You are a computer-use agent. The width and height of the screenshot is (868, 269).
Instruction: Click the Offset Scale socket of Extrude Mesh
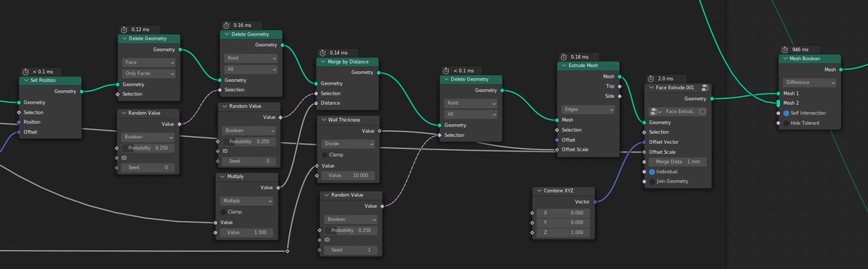point(557,149)
